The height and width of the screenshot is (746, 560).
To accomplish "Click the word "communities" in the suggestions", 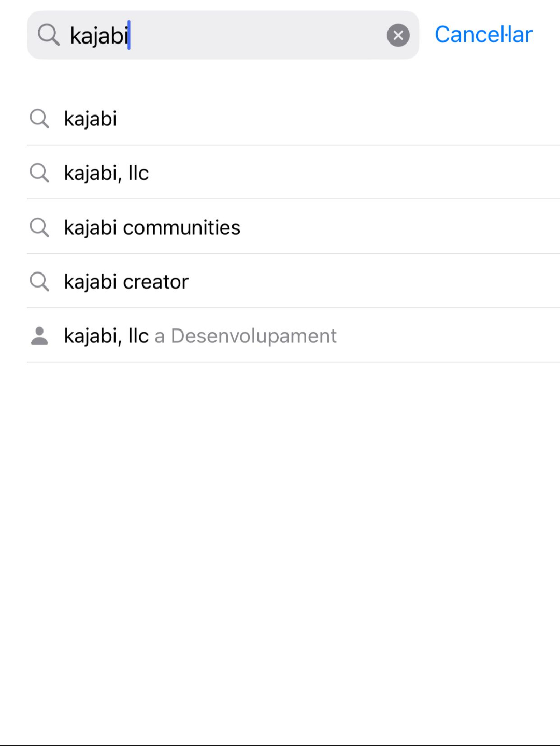I will (181, 227).
